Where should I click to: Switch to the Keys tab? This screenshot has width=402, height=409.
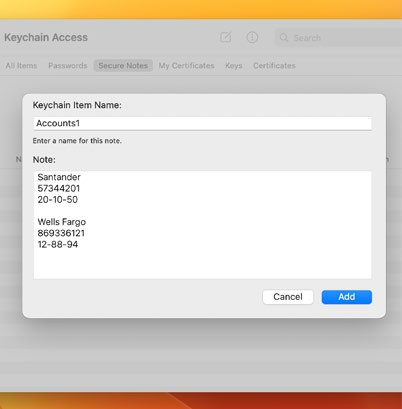pos(234,66)
